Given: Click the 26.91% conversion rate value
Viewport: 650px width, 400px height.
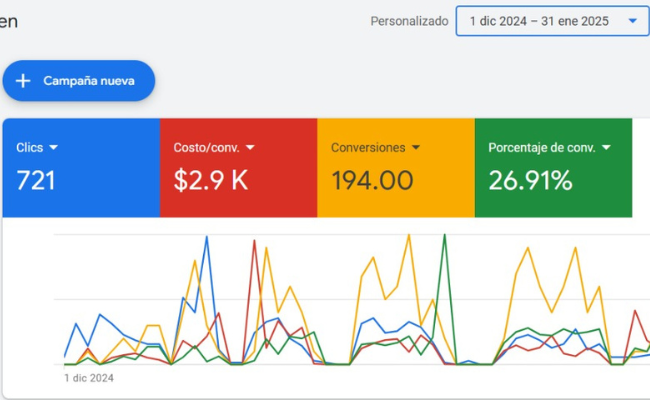Looking at the screenshot, I should point(530,181).
